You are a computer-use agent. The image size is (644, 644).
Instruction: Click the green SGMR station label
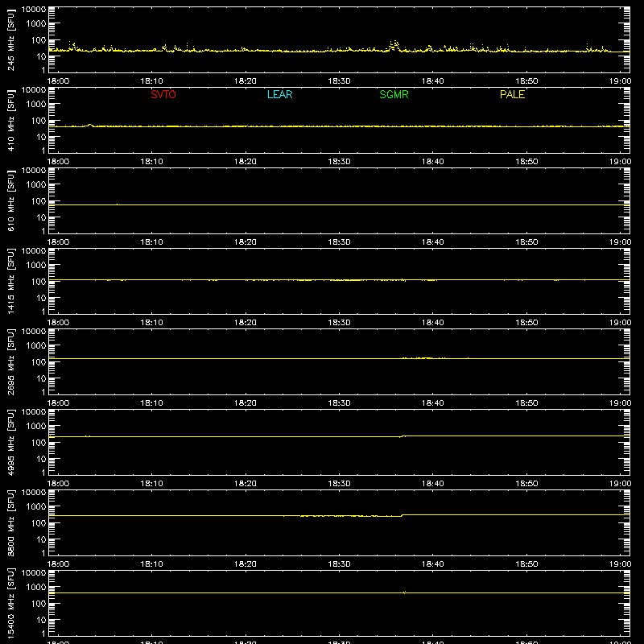(x=394, y=94)
